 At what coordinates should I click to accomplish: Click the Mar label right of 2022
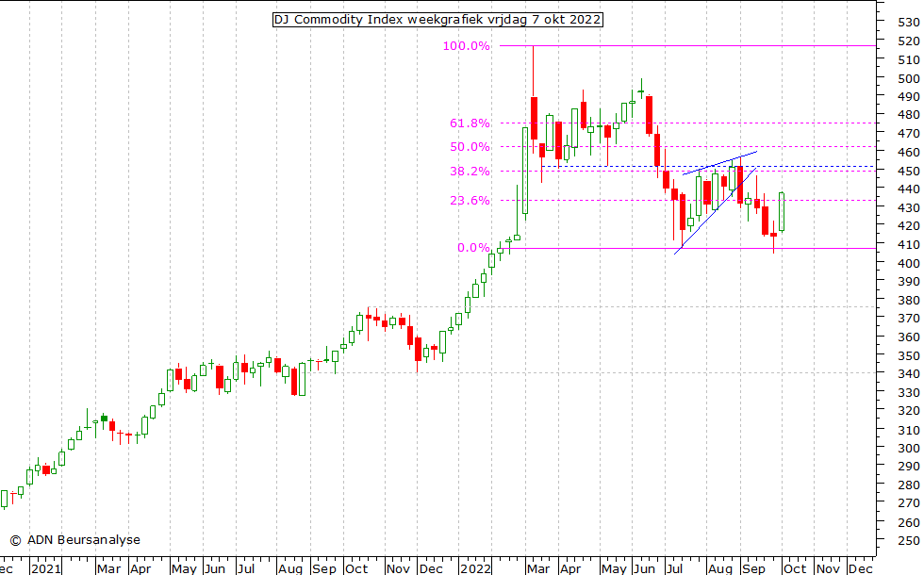(x=538, y=568)
